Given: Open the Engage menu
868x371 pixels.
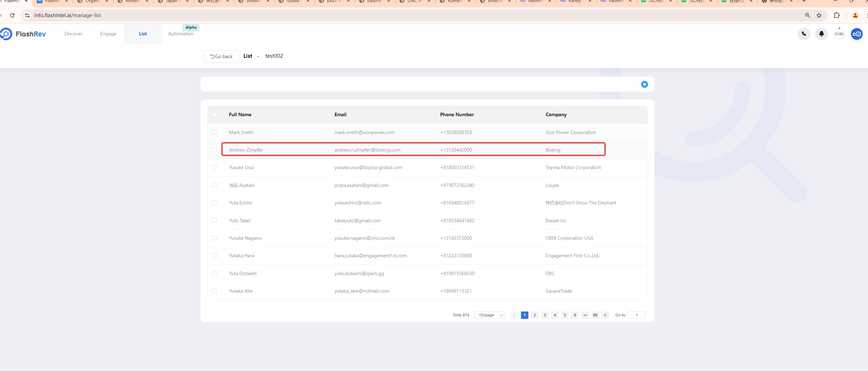Looking at the screenshot, I should [108, 34].
